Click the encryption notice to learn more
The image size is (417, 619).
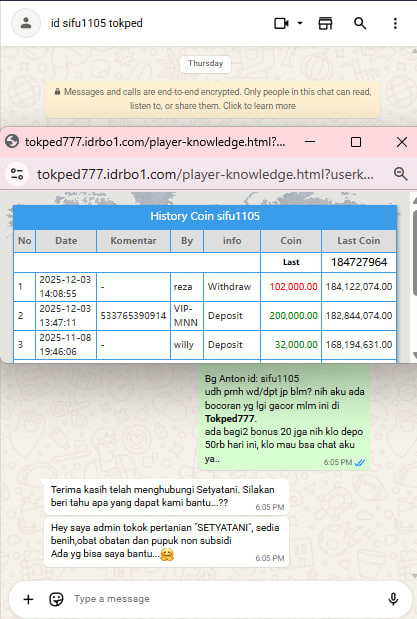213,99
